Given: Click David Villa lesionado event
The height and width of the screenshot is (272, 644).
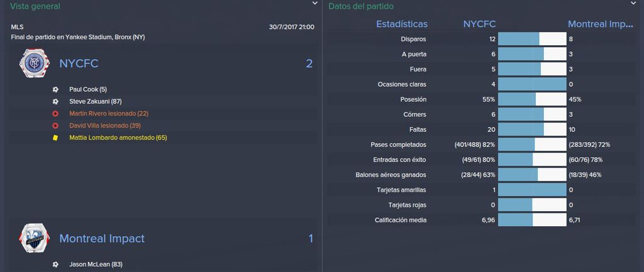Looking at the screenshot, I should (105, 126).
